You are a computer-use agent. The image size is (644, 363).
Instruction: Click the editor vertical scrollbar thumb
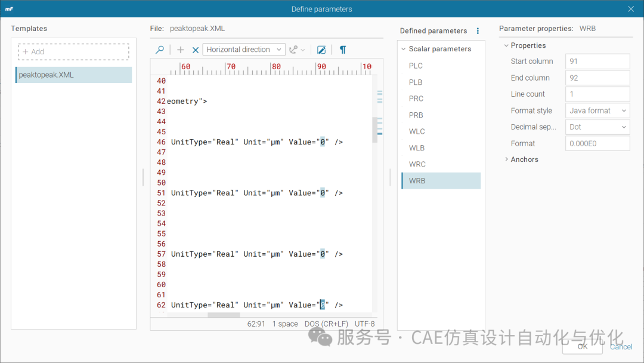click(x=374, y=130)
